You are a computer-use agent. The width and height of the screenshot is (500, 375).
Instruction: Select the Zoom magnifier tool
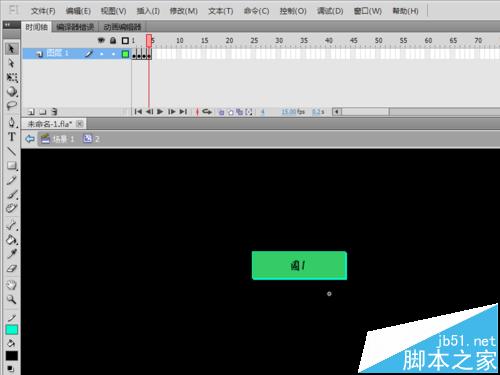[x=12, y=299]
